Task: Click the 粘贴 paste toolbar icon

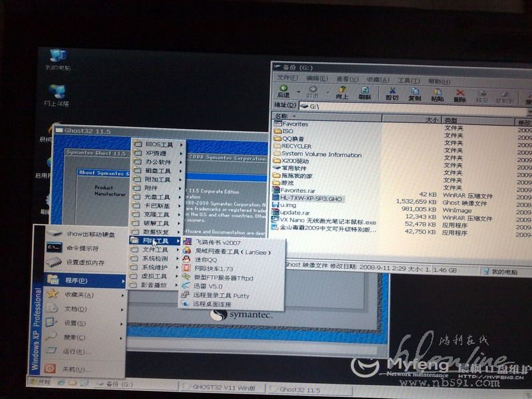Action: tap(437, 95)
